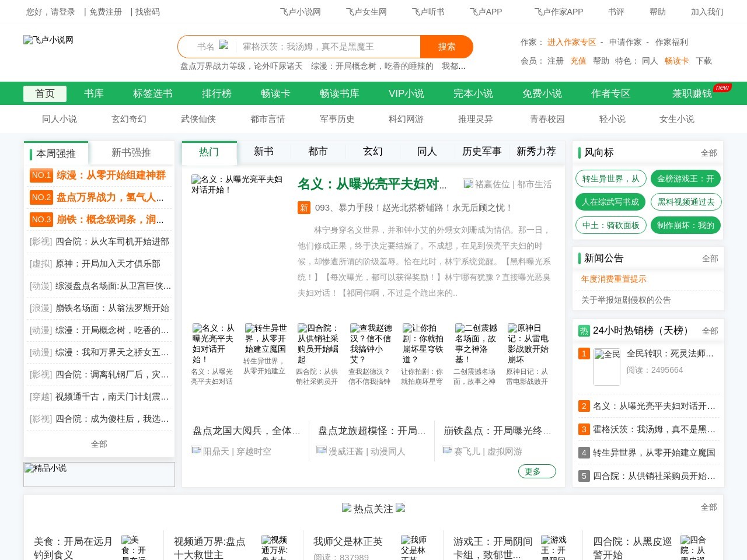
Task: Click 更多 to expand more novels
Action: [x=536, y=471]
